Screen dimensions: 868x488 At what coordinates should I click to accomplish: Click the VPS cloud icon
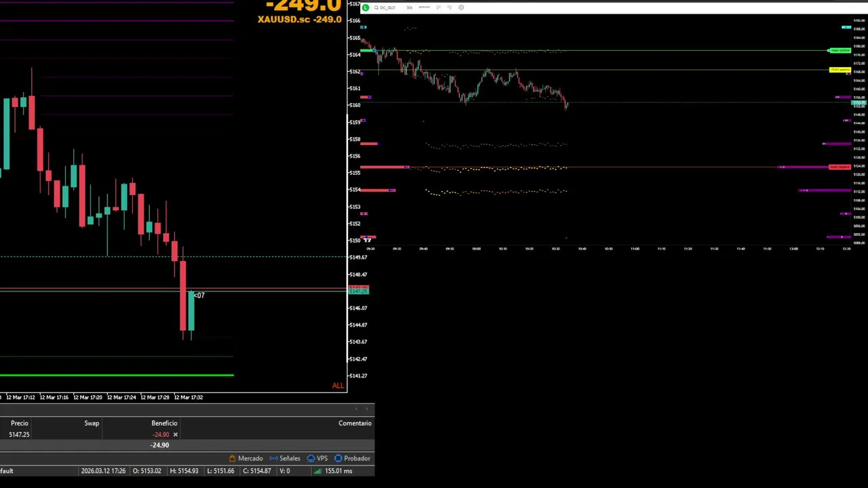[311, 459]
